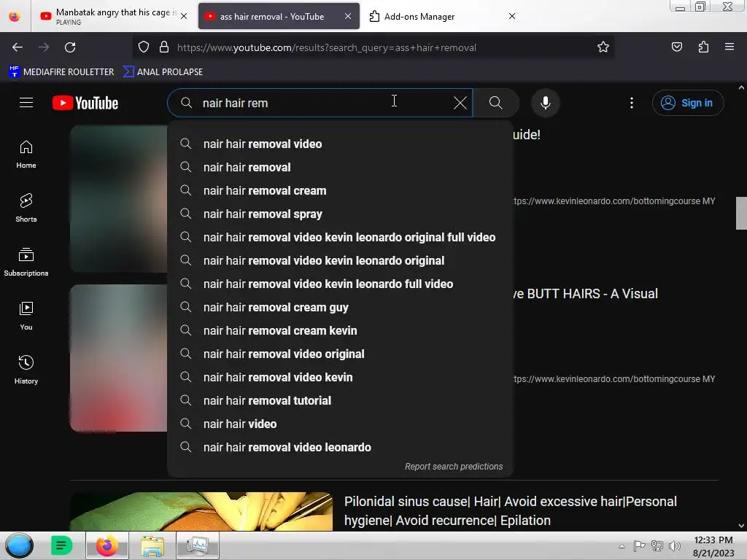The width and height of the screenshot is (747, 560).
Task: Close the Manbatak playing tab
Action: (x=184, y=16)
